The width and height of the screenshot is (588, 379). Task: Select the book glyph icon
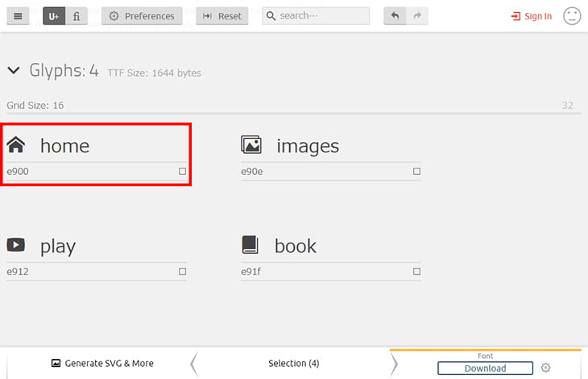click(251, 245)
